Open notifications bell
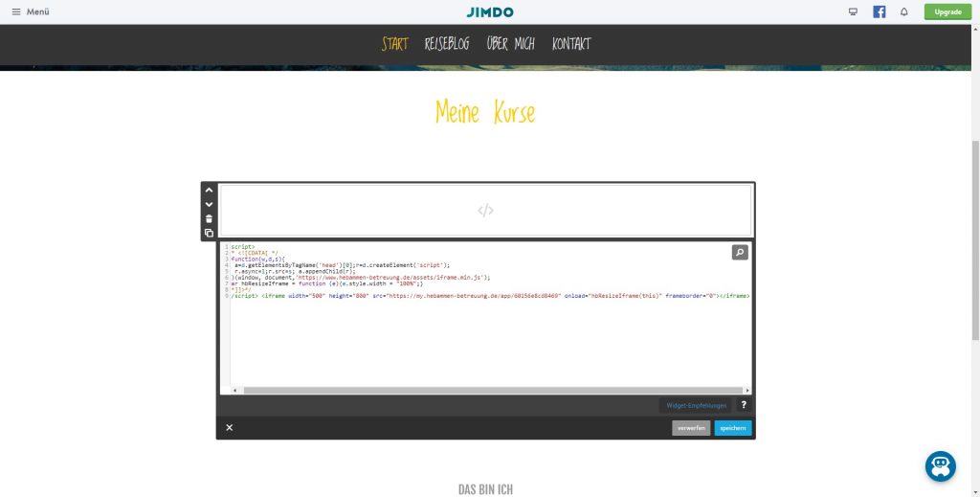 [904, 12]
